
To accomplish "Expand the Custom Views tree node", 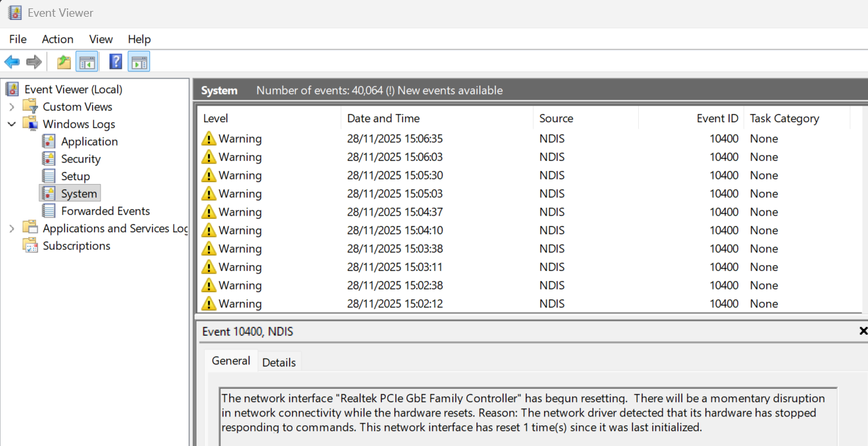I will pyautogui.click(x=12, y=107).
